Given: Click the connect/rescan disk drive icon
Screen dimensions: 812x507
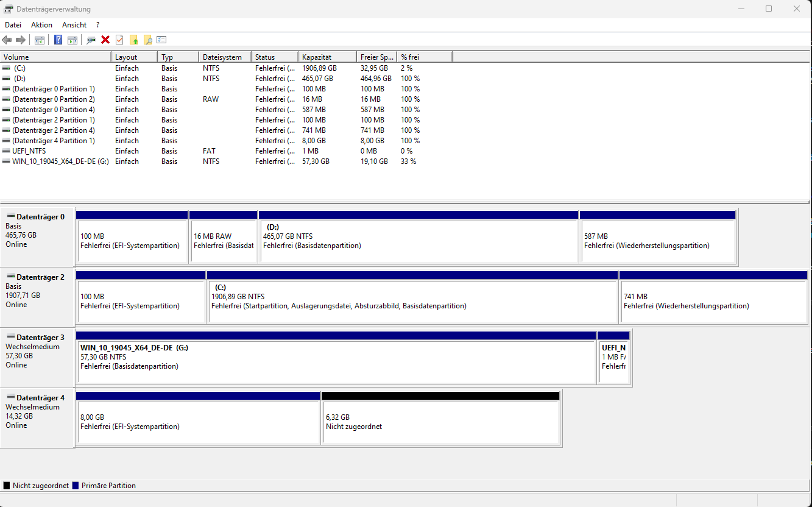Looking at the screenshot, I should [91, 40].
